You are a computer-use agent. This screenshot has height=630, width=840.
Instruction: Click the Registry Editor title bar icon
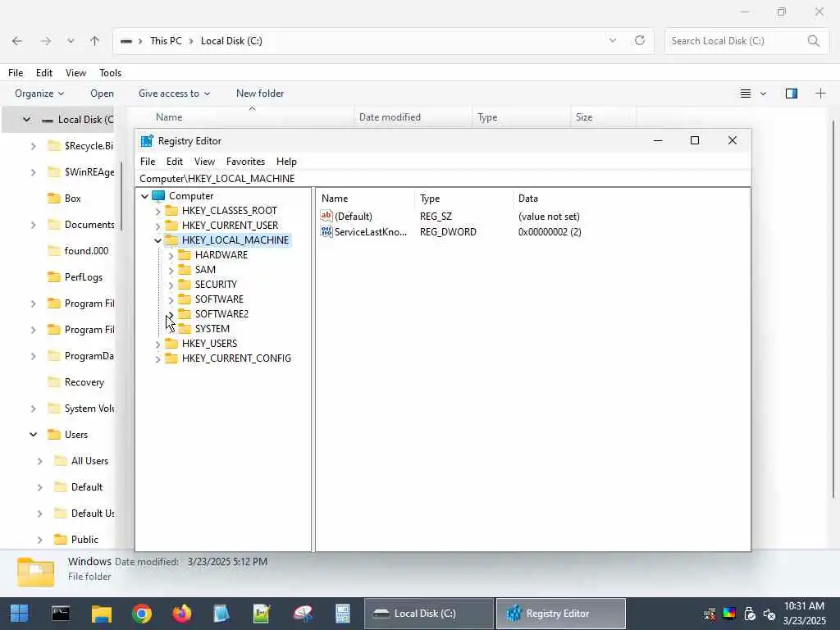click(x=147, y=141)
